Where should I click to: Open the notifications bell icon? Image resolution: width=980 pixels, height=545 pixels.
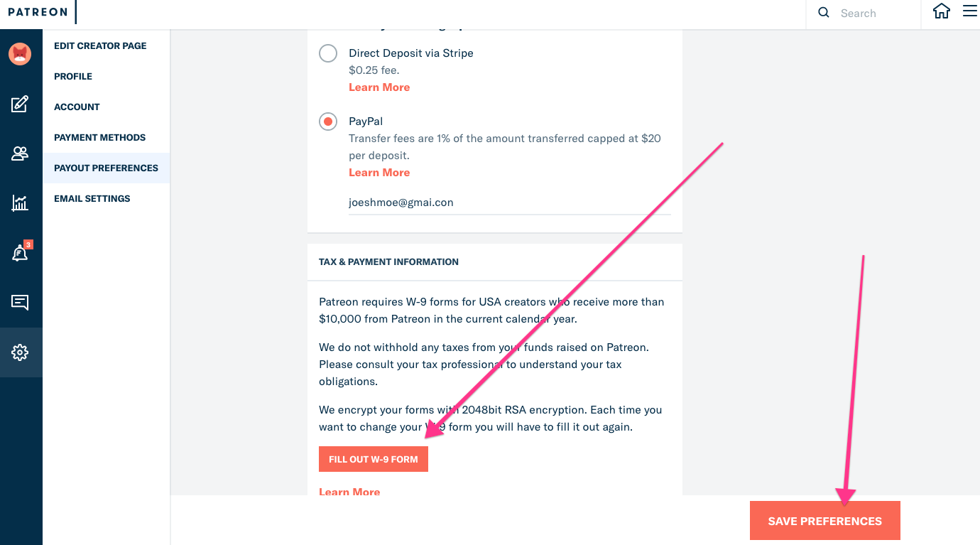pyautogui.click(x=20, y=253)
